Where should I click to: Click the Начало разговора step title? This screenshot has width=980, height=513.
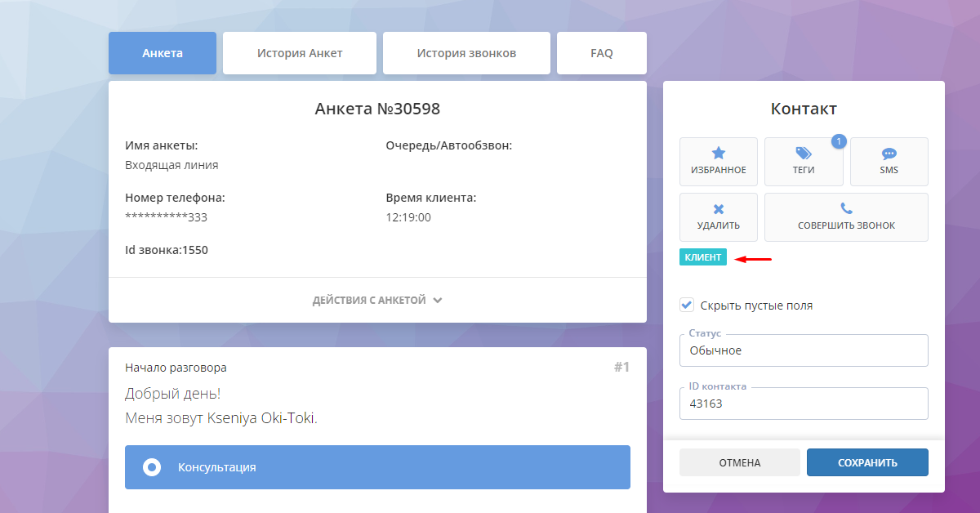[176, 368]
